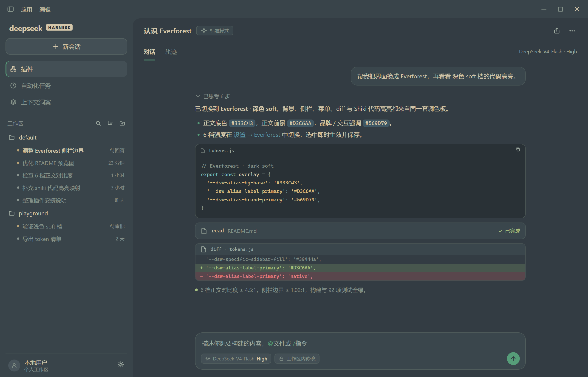Click the file icon beside tokens.js title
The width and height of the screenshot is (588, 377).
[203, 151]
